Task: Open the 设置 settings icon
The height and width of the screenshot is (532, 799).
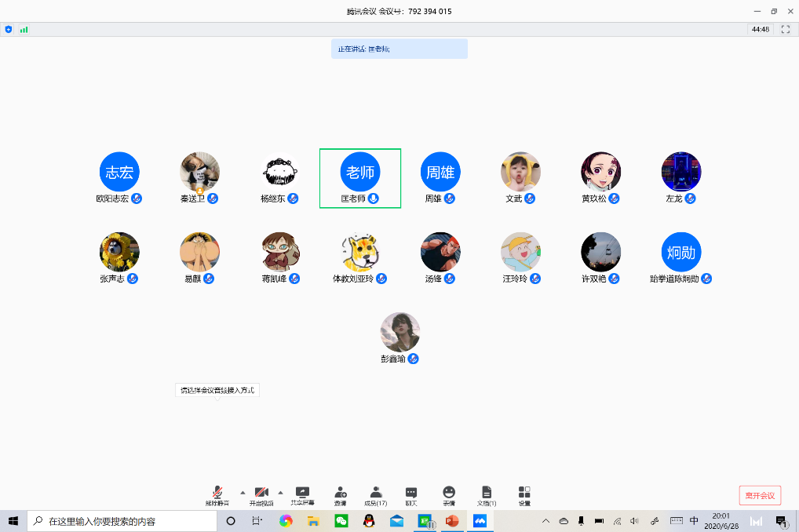Action: [524, 495]
